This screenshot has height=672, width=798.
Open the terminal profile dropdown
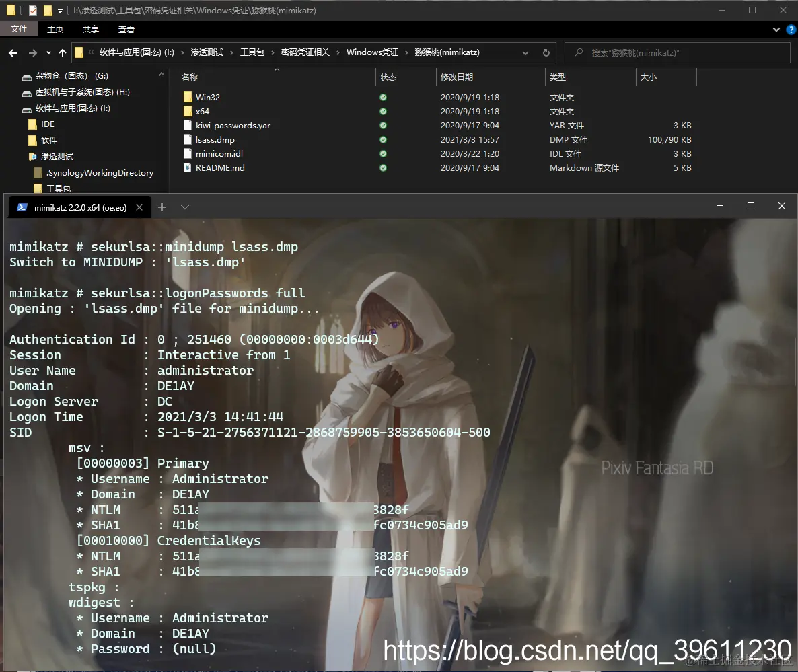[x=185, y=207]
